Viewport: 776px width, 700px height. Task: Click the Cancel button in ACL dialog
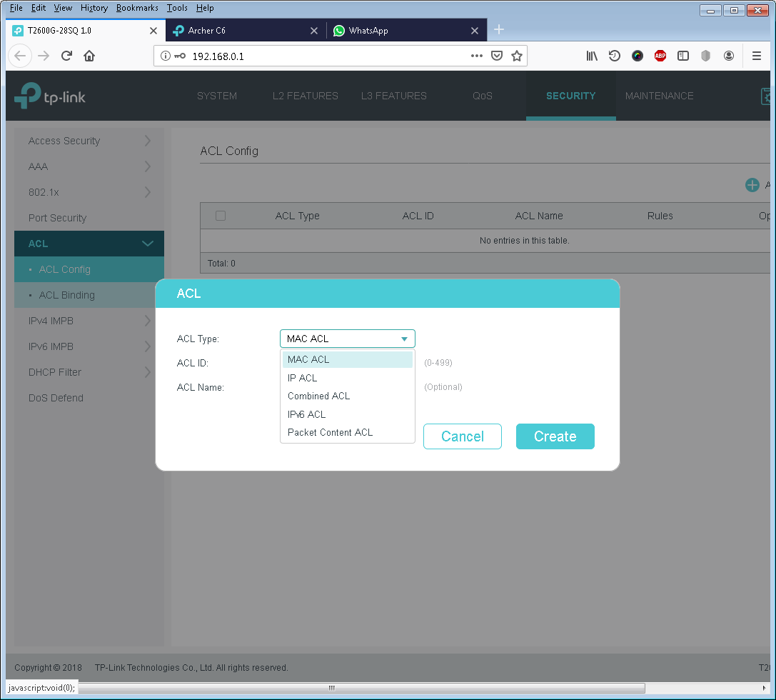462,436
